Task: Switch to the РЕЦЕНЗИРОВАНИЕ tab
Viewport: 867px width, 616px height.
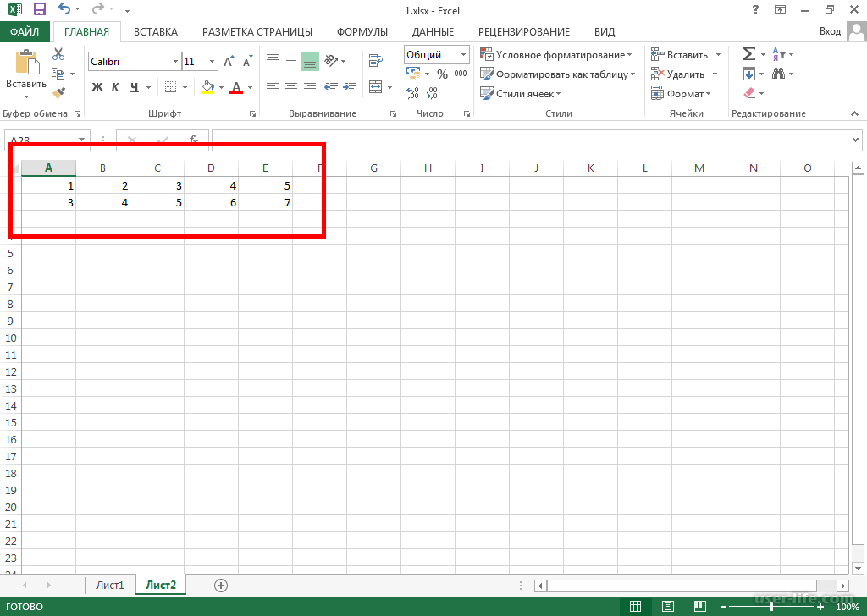Action: tap(524, 31)
